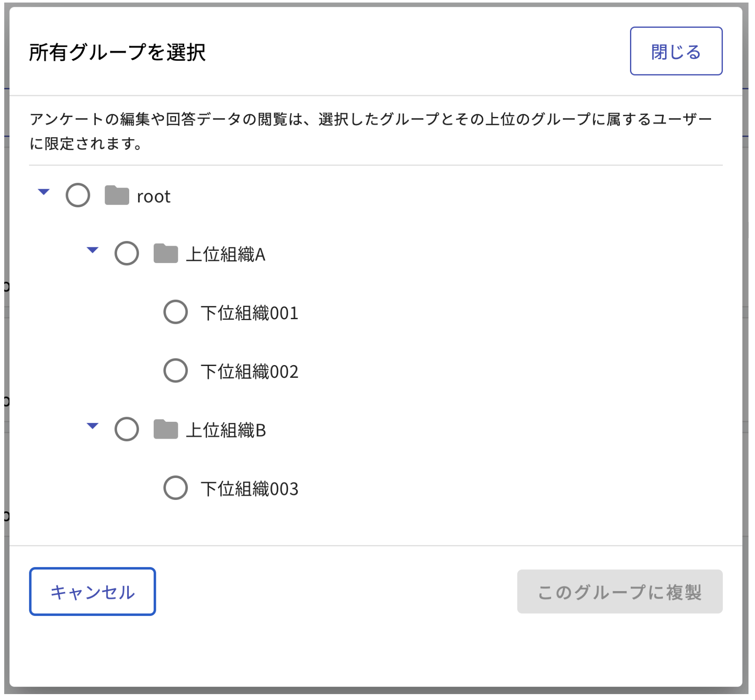Viewport: 755px width, 700px height.
Task: Select the 下位組織001 radio button
Action: tap(175, 312)
